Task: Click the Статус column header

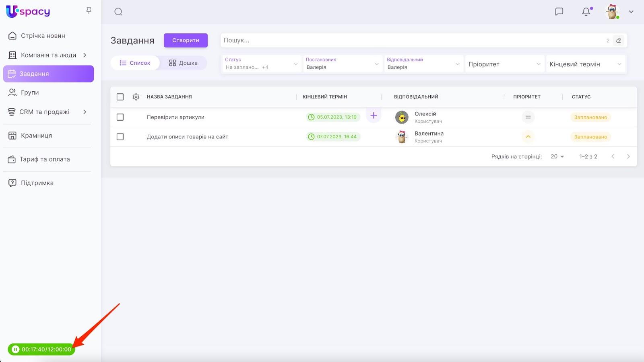Action: pyautogui.click(x=581, y=97)
